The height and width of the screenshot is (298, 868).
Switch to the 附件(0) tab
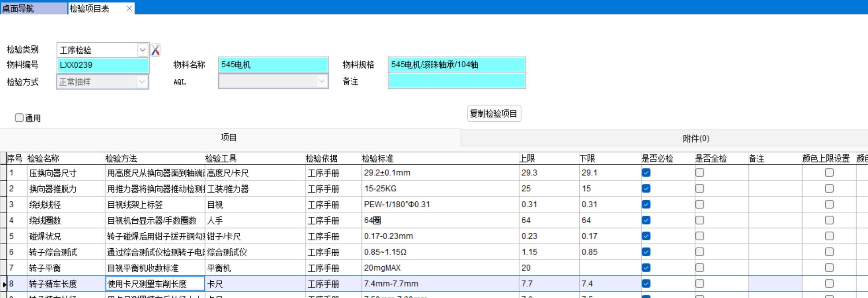click(x=695, y=139)
